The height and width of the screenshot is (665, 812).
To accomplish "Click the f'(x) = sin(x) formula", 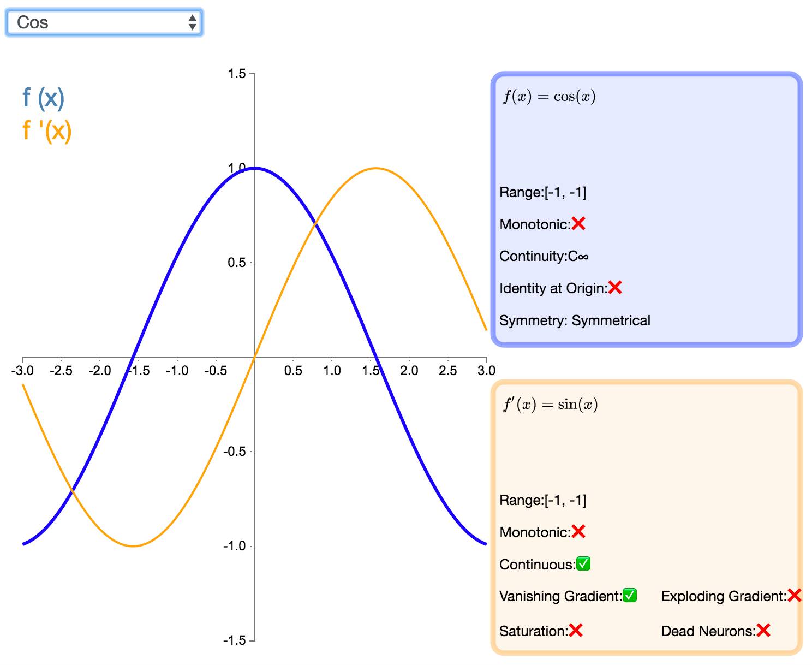I will pos(550,405).
